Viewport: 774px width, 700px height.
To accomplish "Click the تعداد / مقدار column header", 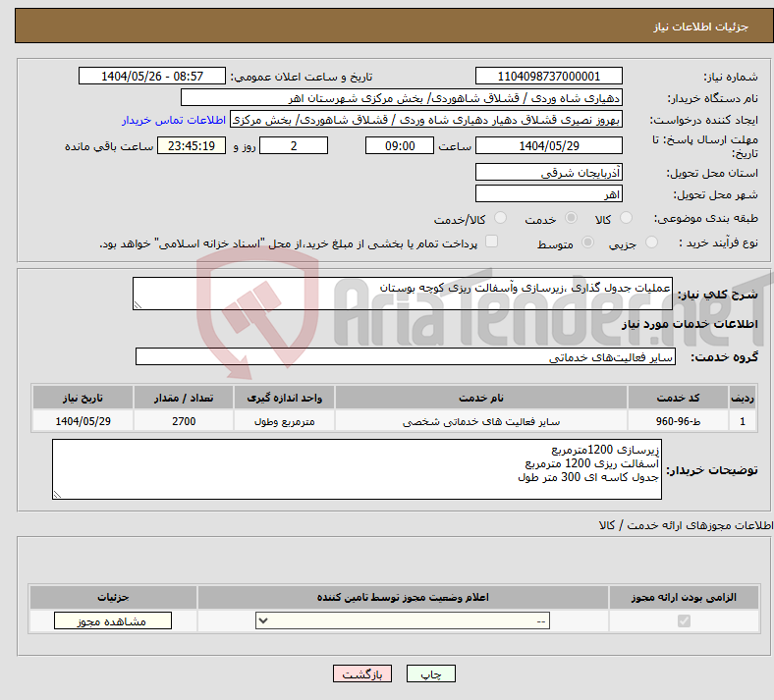I will 184,398.
